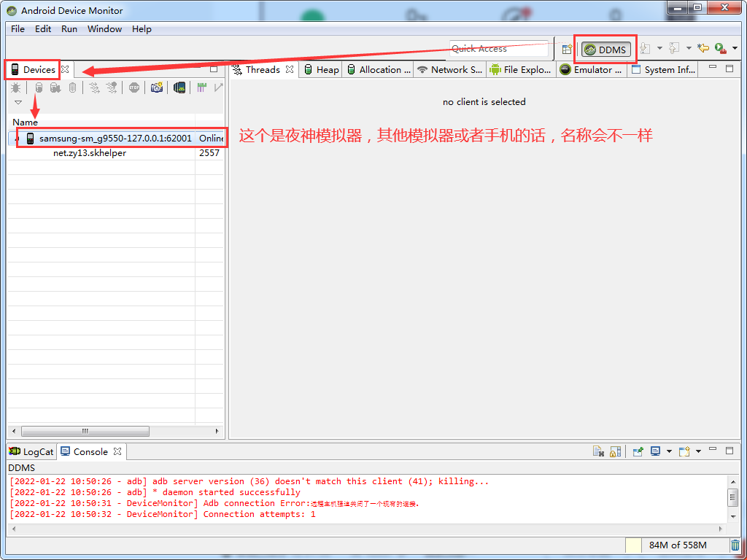Click the Dump HPROF file icon
Screen dimensions: 747x560
coord(55,88)
